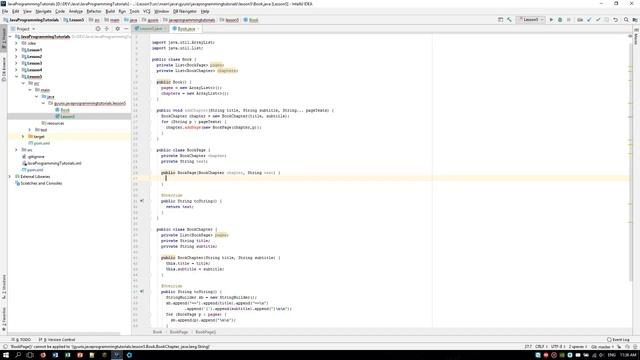Click the Project tool window stripe
Viewport: 640px width, 360px height.
pos(4,39)
